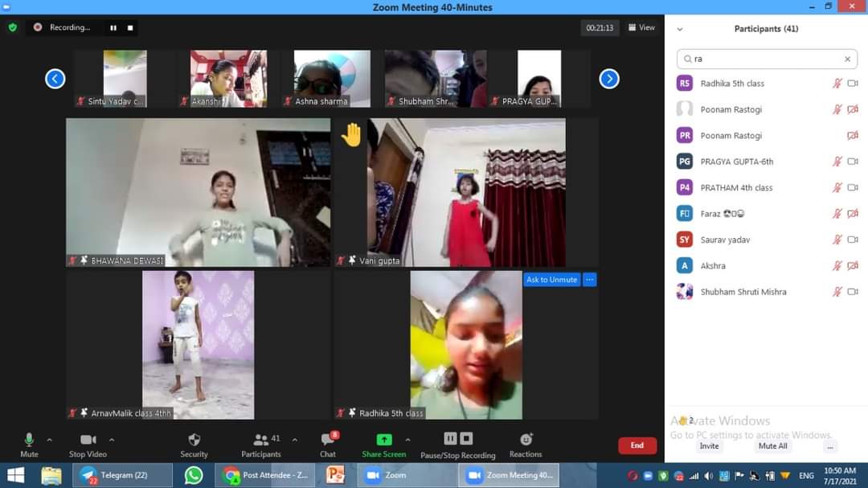Open WhatsApp from taskbar

[x=194, y=475]
